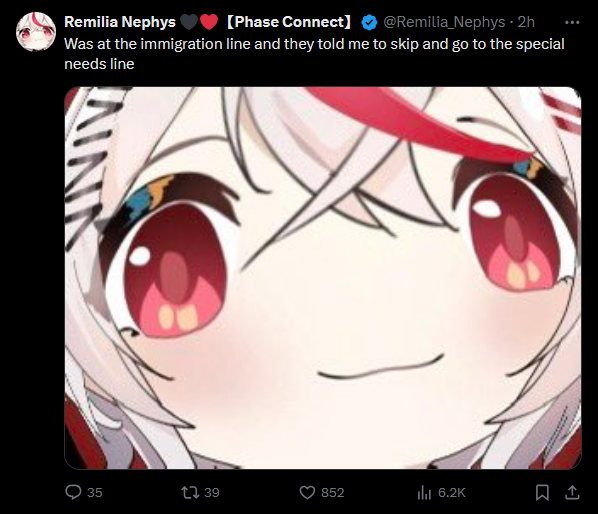Screen dimensions: 598x514
Task: Open the reply speech bubble icon
Action: (x=73, y=492)
